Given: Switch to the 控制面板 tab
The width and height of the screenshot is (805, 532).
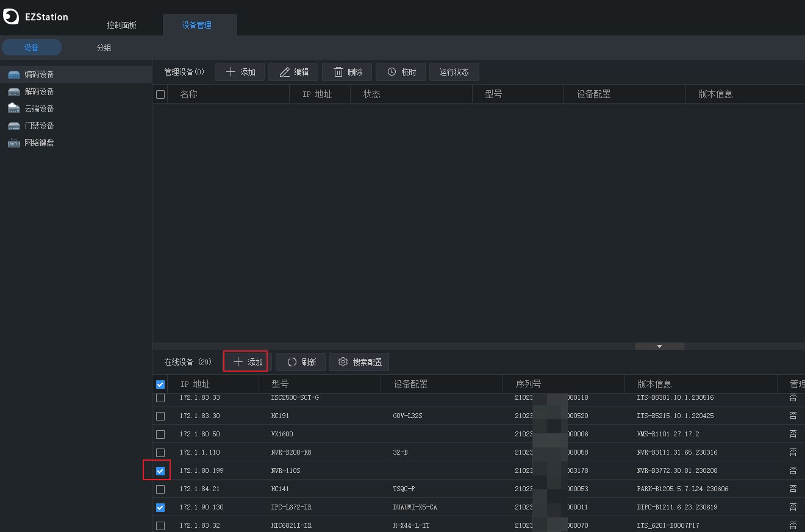Looking at the screenshot, I should click(x=122, y=25).
